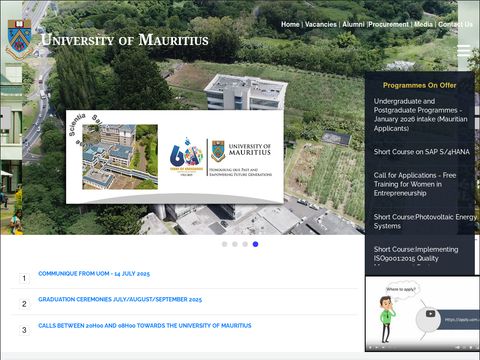
Task: Click the video volume speaker icon
Action: tap(458, 347)
